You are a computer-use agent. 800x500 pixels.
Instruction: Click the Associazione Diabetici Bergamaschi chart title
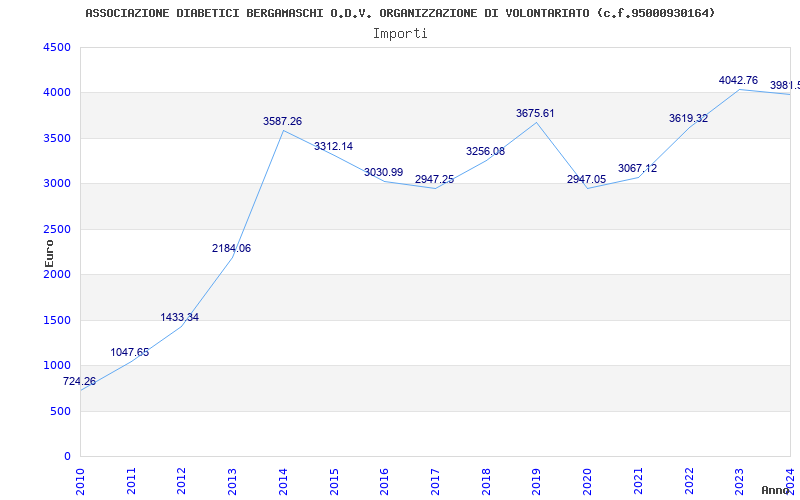[x=400, y=13]
